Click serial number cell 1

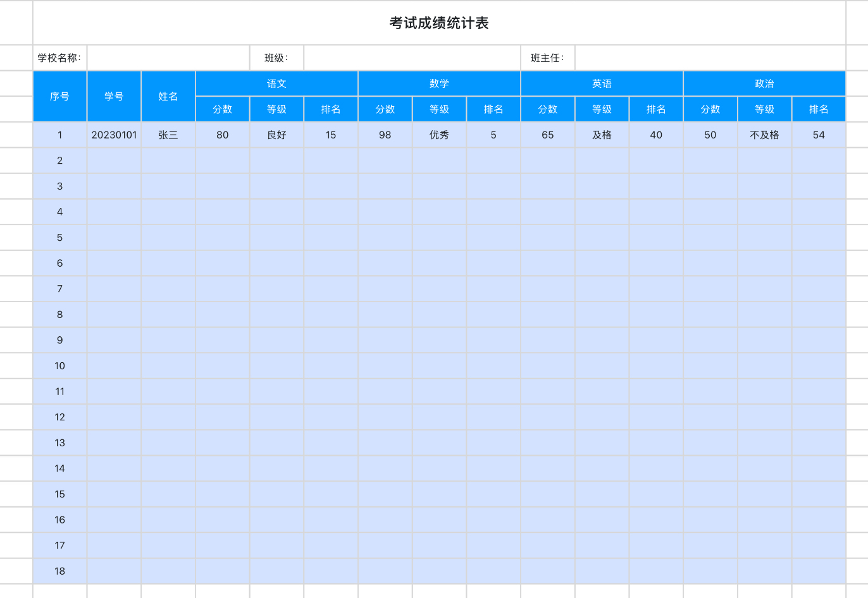60,135
